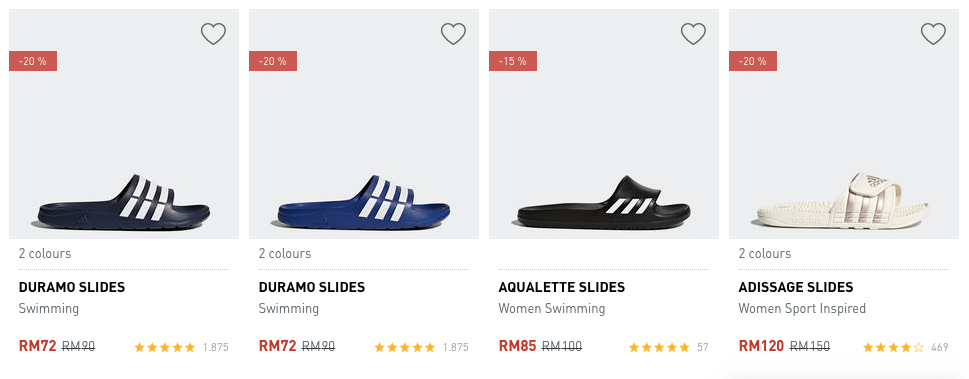This screenshot has height=379, width=969.
Task: Click Women Swimming category under Aqualette Slides
Action: 552,309
